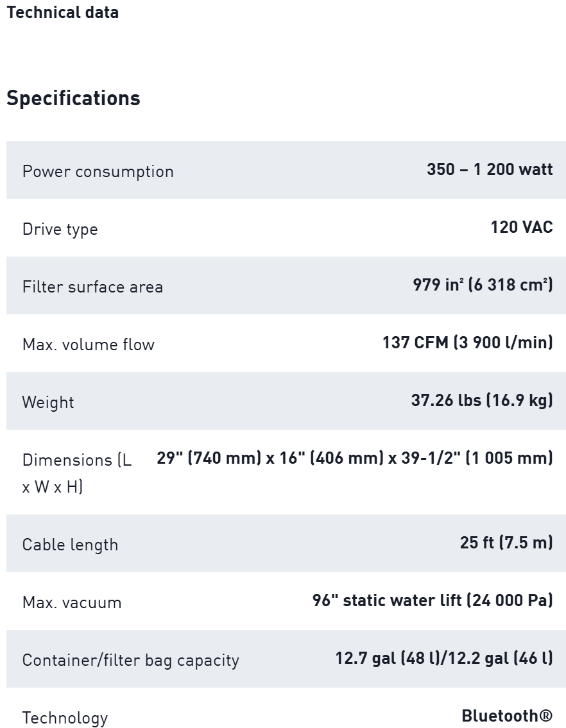The width and height of the screenshot is (566, 728).
Task: Click the 29" x 16" x 39-1/2" dimensions value
Action: 354,458
